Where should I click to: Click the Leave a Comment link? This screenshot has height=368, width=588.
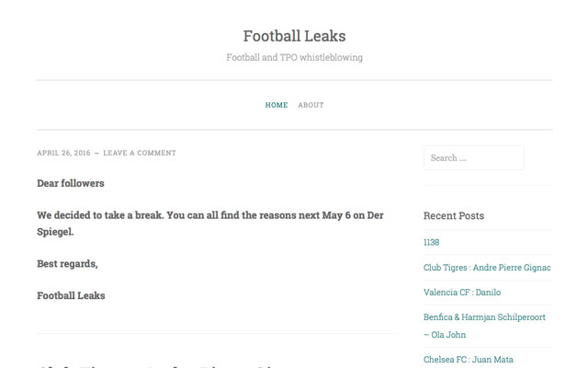140,153
